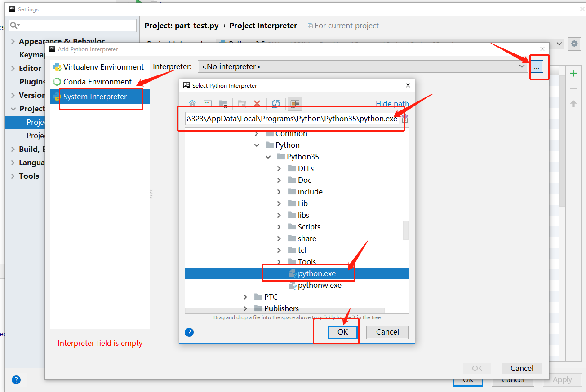This screenshot has width=586, height=392.
Task: Open the Interpreter combo box dropdown
Action: point(522,66)
